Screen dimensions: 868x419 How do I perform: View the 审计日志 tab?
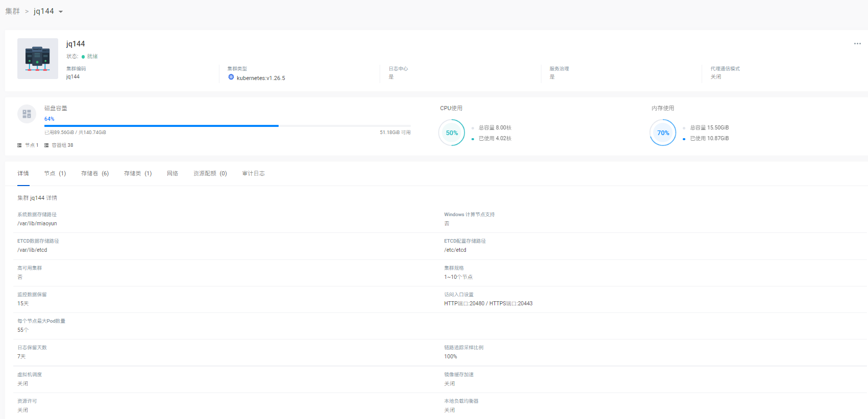pyautogui.click(x=253, y=173)
